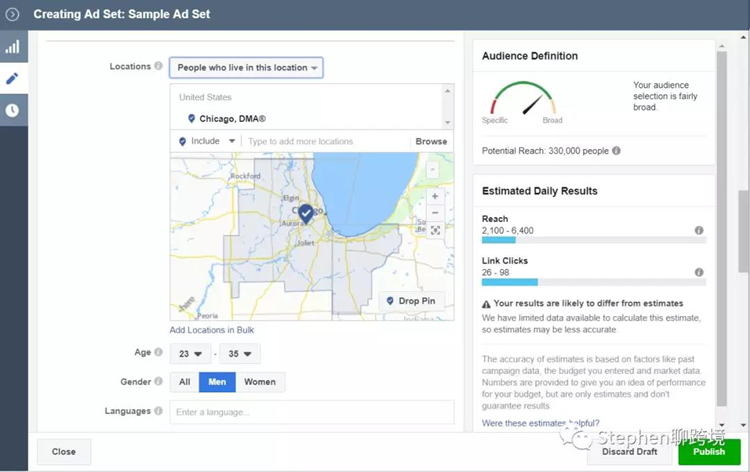Open the maximum age 35 dropdown
This screenshot has height=472, width=750.
tap(240, 354)
